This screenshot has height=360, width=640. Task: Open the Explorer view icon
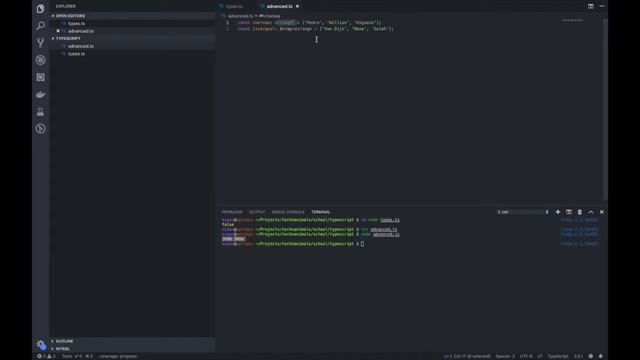click(x=40, y=9)
